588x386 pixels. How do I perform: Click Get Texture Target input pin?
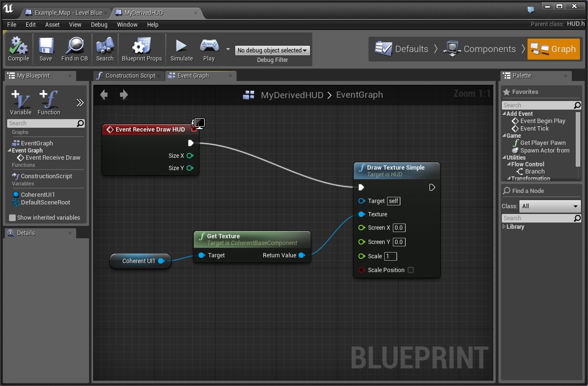coord(201,255)
